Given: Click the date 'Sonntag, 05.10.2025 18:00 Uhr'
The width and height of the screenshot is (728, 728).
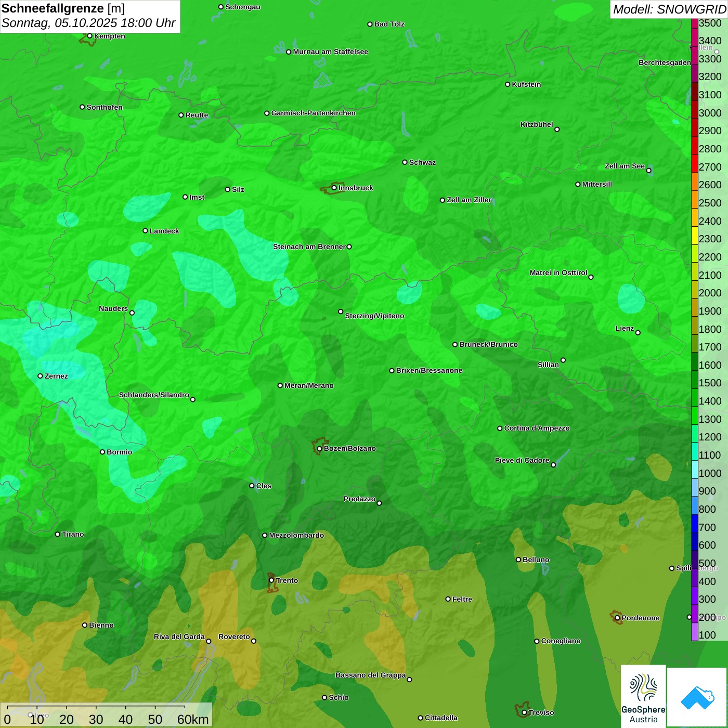Looking at the screenshot, I should tap(88, 23).
